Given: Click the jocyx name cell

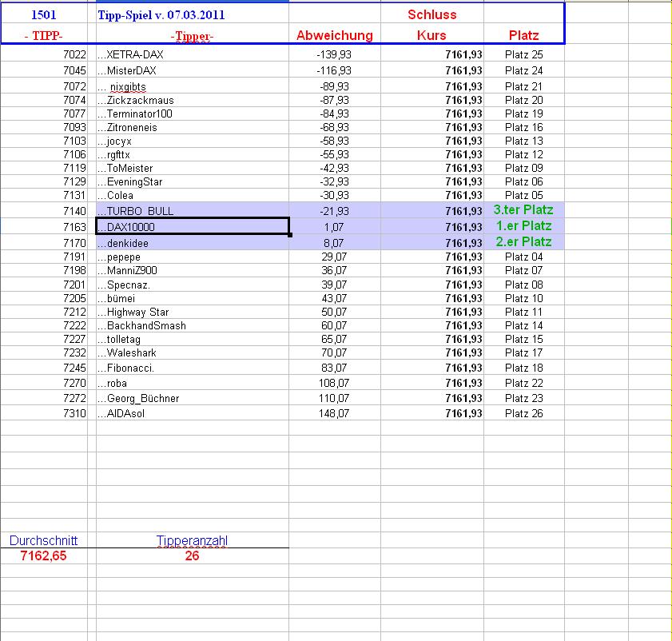Looking at the screenshot, I should pos(193,141).
